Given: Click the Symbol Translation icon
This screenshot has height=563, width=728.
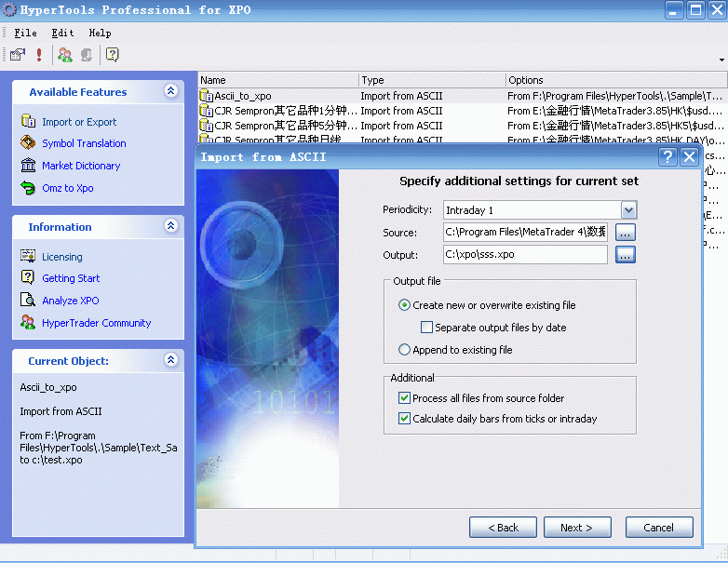Looking at the screenshot, I should tap(28, 143).
